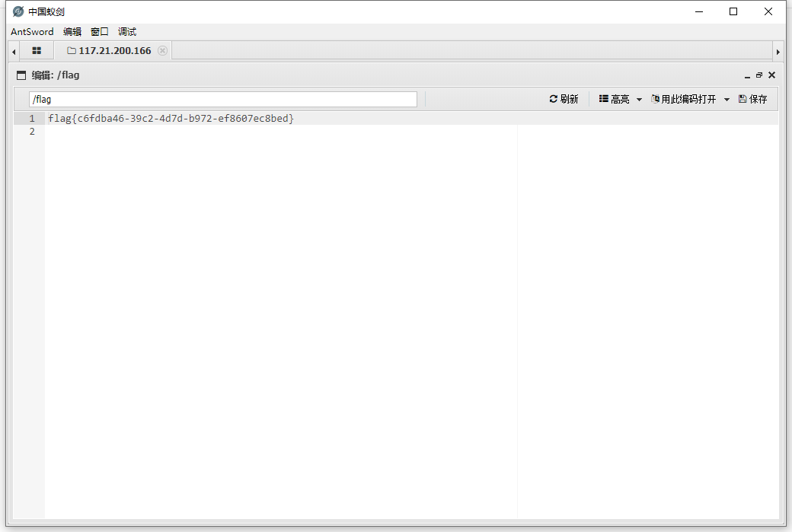Click the 刷新 refresh button

tap(564, 99)
